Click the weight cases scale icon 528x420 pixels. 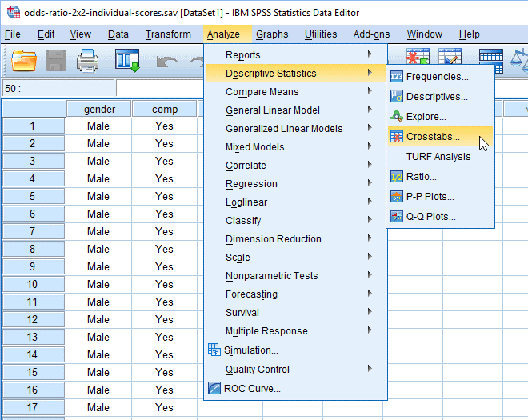pyautogui.click(x=520, y=60)
